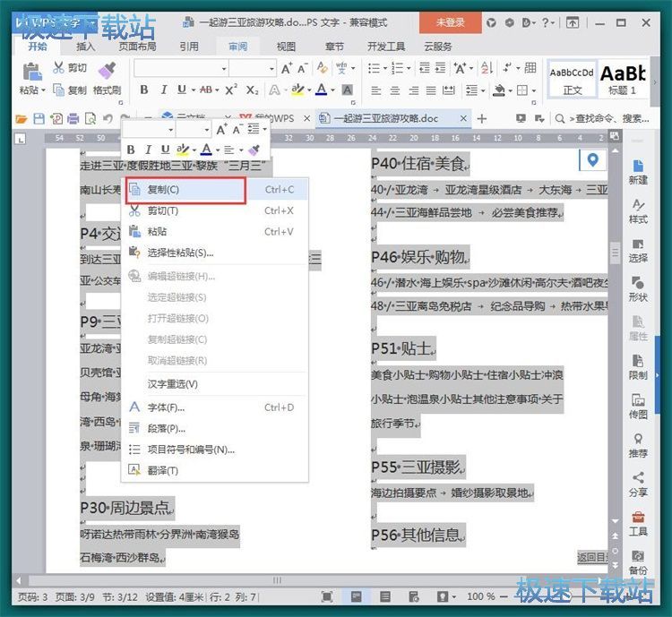This screenshot has height=617, width=672.
Task: Open the Paste dropdown arrow
Action: click(44, 90)
